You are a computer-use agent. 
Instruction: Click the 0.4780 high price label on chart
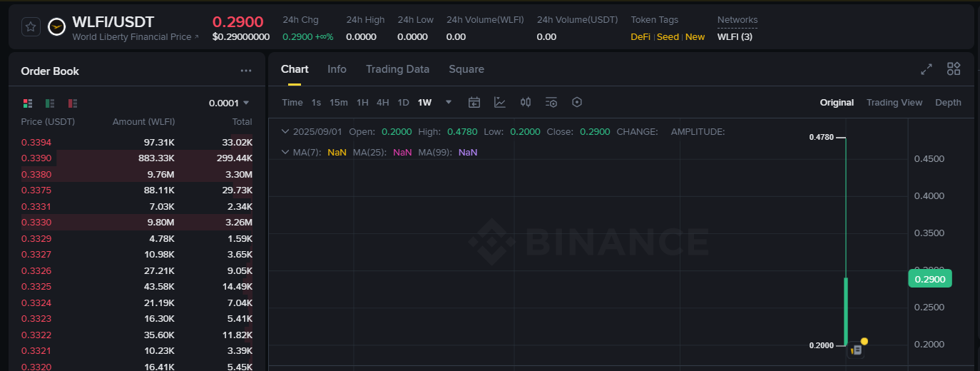click(822, 137)
